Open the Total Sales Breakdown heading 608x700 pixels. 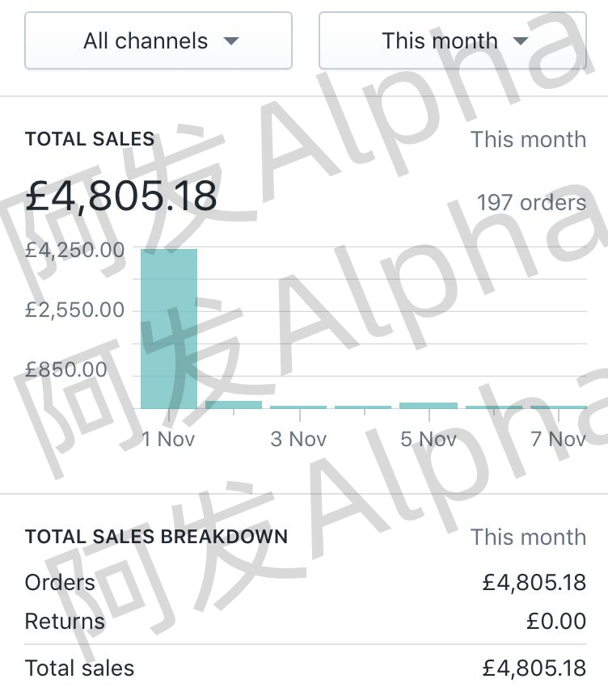[156, 537]
